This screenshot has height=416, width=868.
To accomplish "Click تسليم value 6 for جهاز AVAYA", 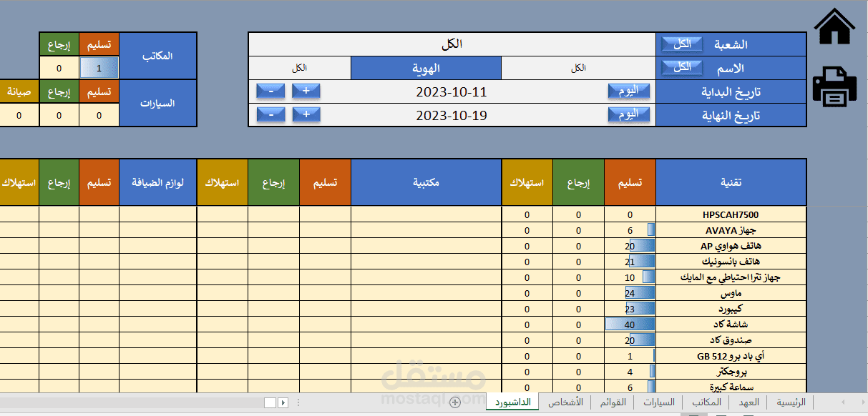I will [630, 230].
